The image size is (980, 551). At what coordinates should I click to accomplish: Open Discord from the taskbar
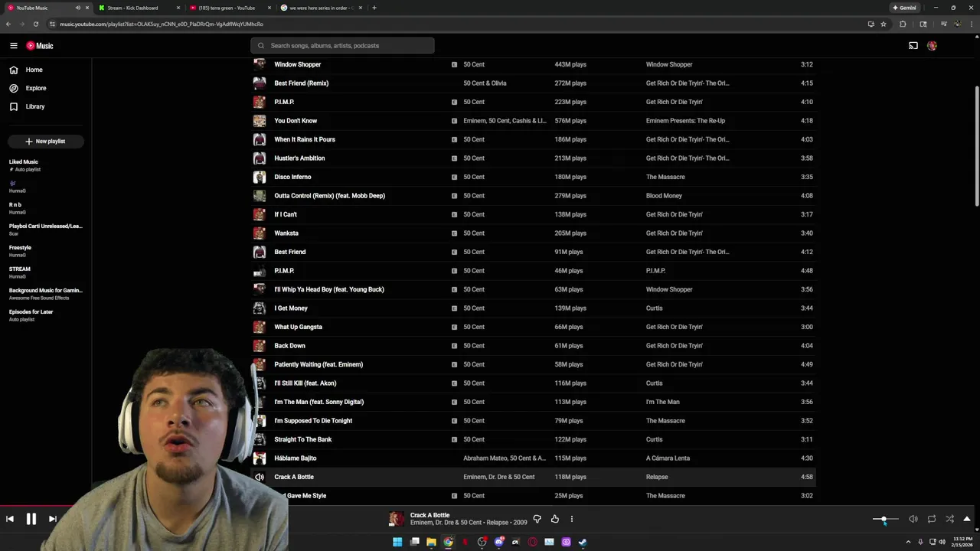[498, 542]
